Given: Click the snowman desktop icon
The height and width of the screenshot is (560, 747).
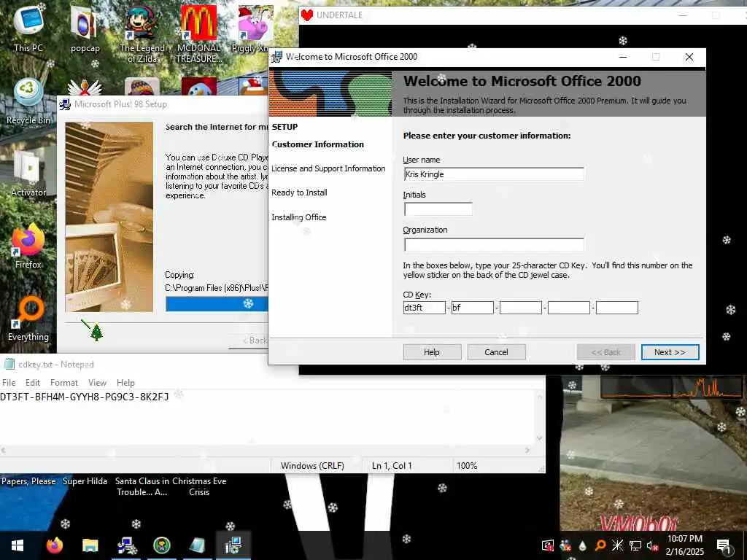Looking at the screenshot, I should (198, 87).
